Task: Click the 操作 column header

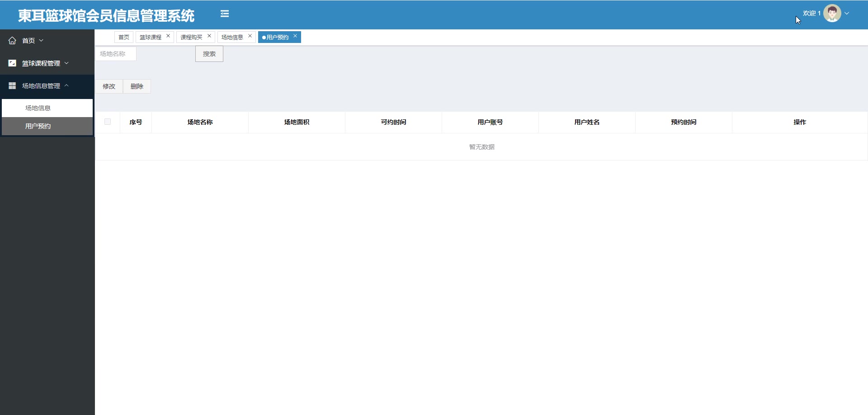Action: point(800,122)
